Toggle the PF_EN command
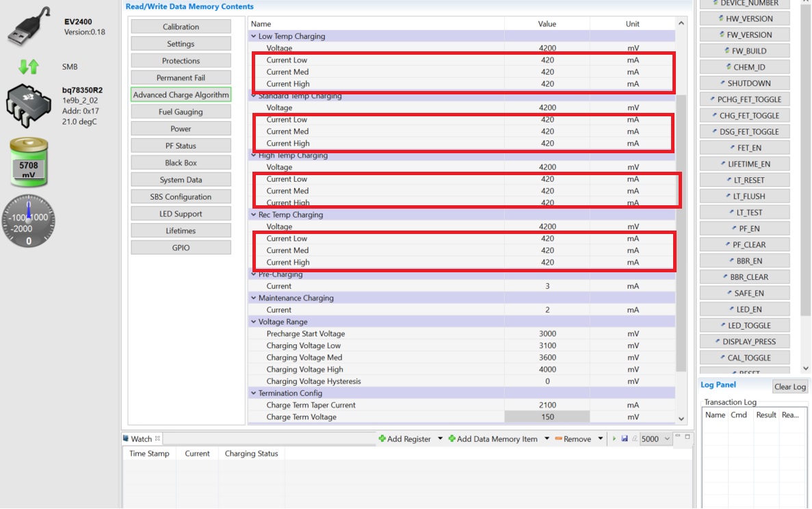This screenshot has height=509, width=812. click(x=745, y=229)
